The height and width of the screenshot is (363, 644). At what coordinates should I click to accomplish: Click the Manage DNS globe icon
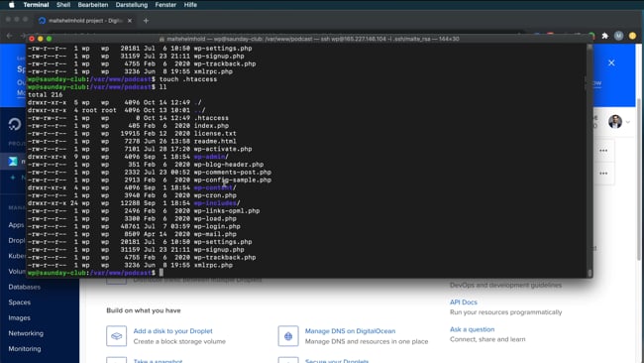[x=288, y=336]
